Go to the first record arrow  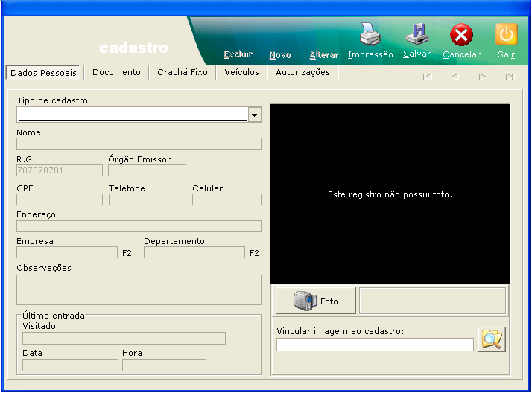428,77
